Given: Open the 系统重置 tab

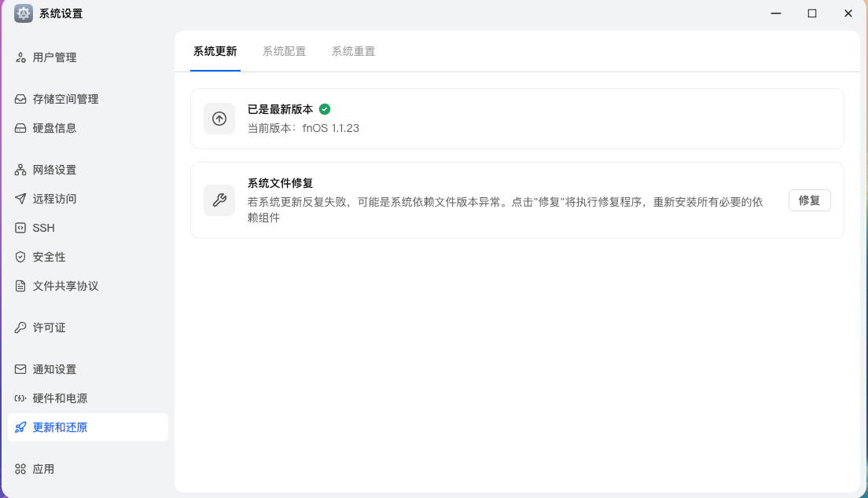Looking at the screenshot, I should tap(353, 52).
